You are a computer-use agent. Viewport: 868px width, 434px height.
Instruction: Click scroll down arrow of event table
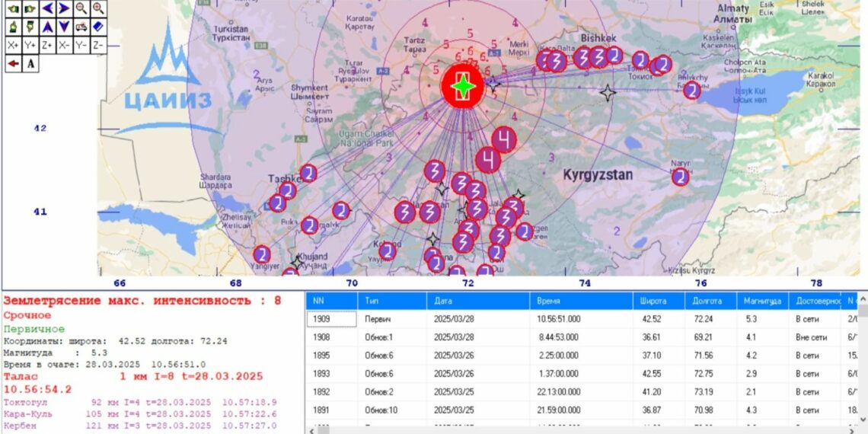point(862,420)
